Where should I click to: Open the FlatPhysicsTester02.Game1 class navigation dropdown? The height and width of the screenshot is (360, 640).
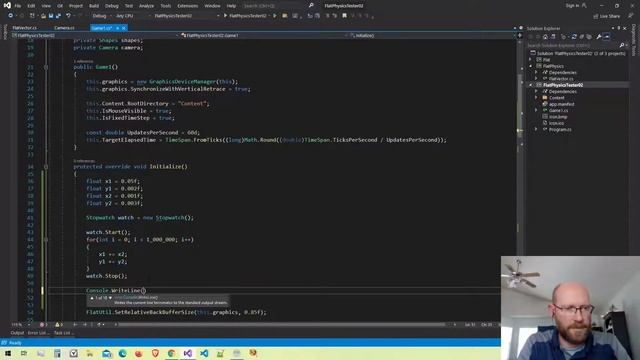264,36
